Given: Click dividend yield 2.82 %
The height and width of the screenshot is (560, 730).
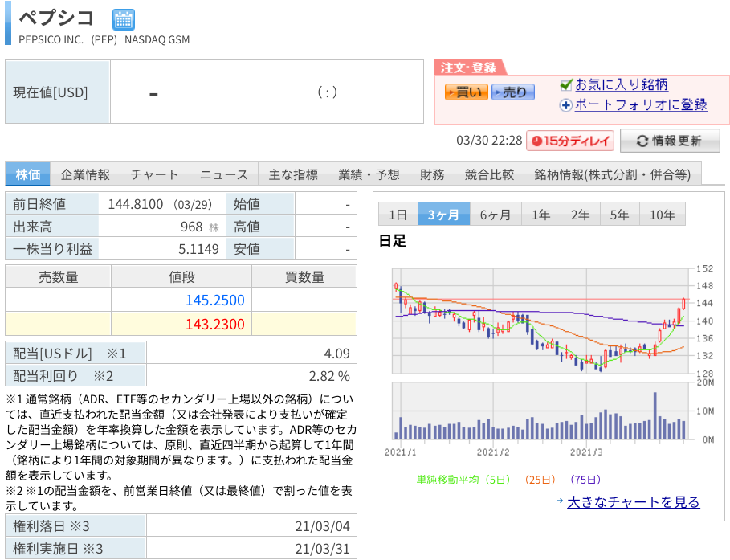Looking at the screenshot, I should pyautogui.click(x=329, y=375).
